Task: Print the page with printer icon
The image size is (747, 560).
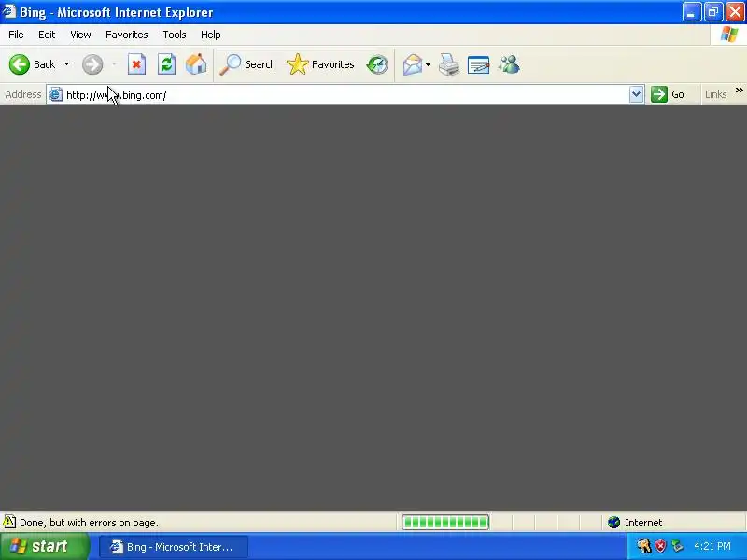Action: tap(449, 64)
